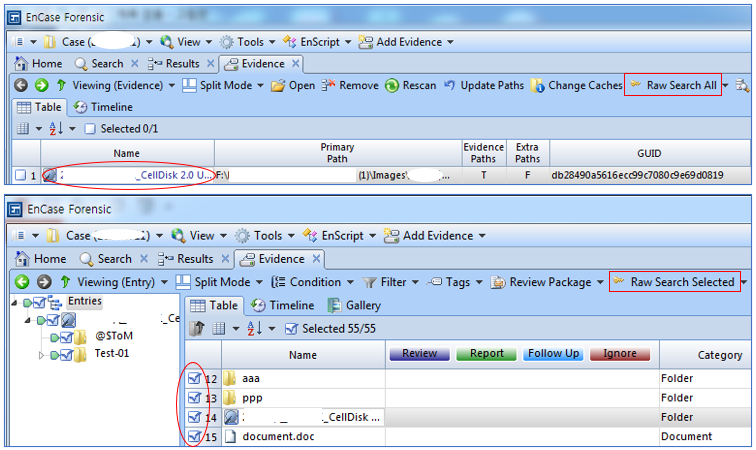Click Update Paths in the toolbar
This screenshot has width=756, height=450.
pos(484,85)
